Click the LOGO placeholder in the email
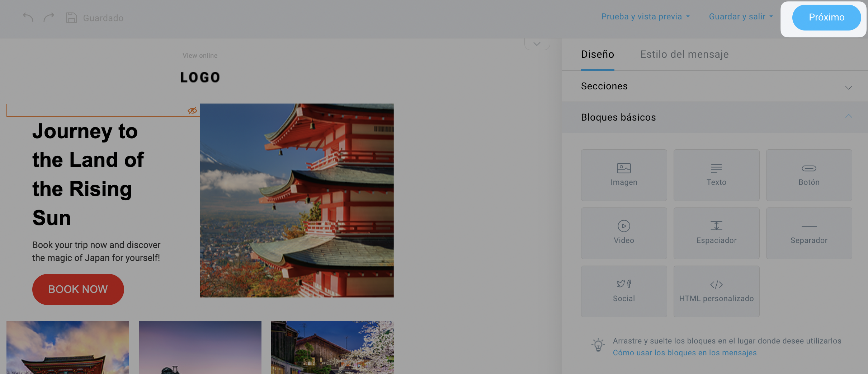The image size is (868, 374). point(200,77)
